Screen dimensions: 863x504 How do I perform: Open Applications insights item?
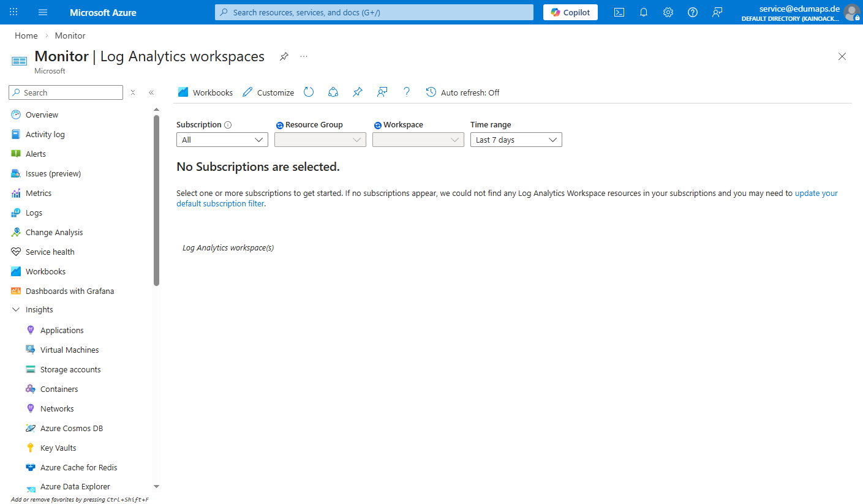coord(62,330)
